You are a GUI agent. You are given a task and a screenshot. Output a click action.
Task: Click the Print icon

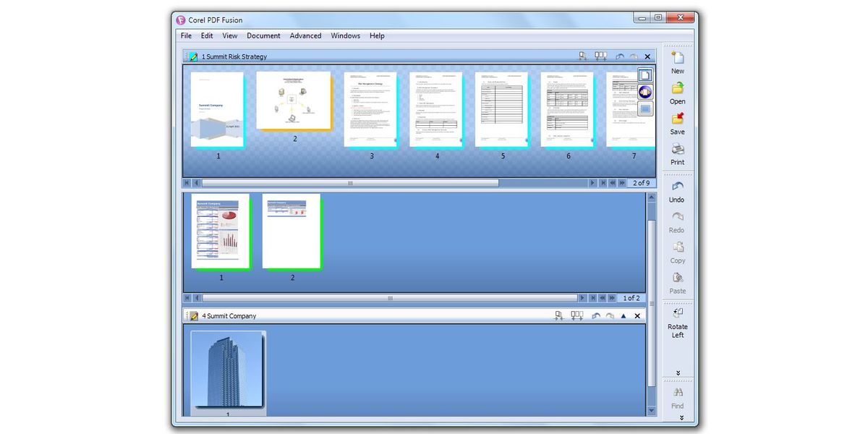pyautogui.click(x=677, y=150)
